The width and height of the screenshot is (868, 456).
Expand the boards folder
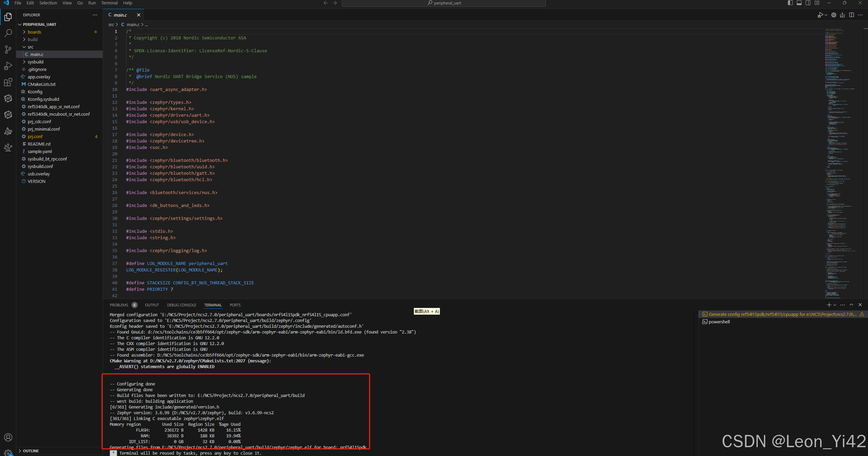(34, 32)
